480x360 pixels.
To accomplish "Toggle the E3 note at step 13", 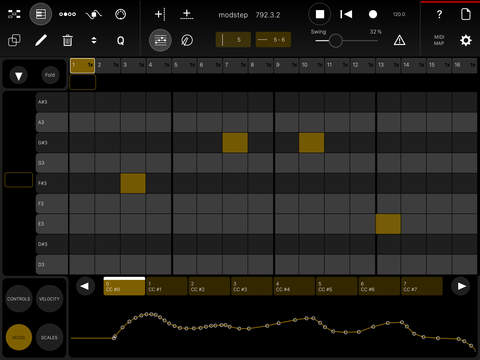I will tap(388, 224).
